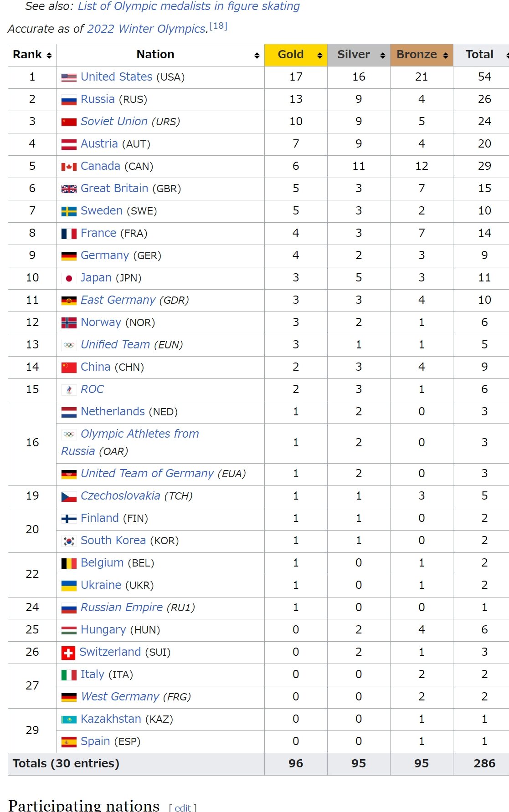
Task: Click the Great Britain flag icon
Action: click(69, 189)
